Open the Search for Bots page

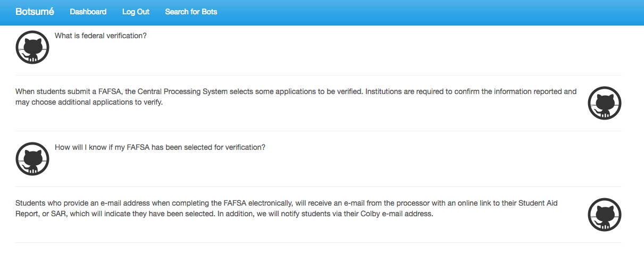click(x=191, y=12)
